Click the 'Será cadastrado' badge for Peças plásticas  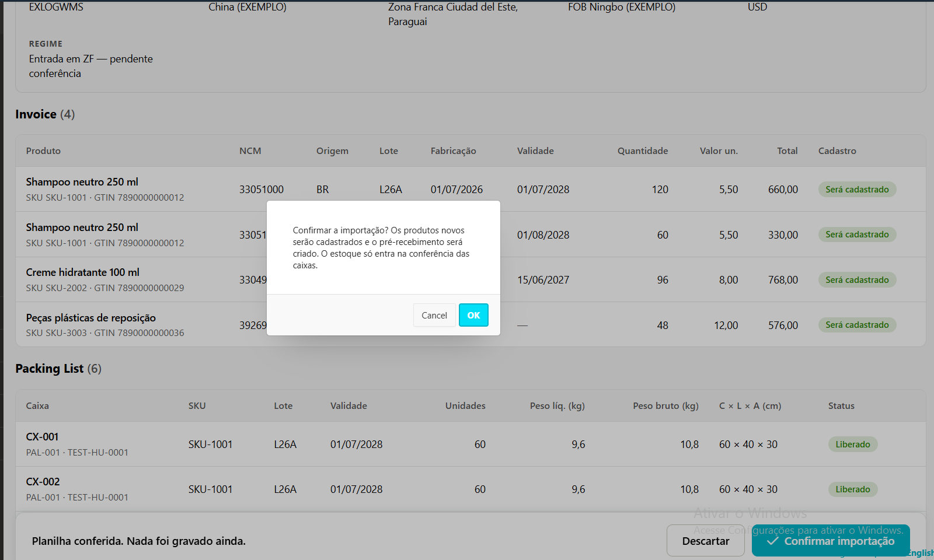pyautogui.click(x=857, y=325)
